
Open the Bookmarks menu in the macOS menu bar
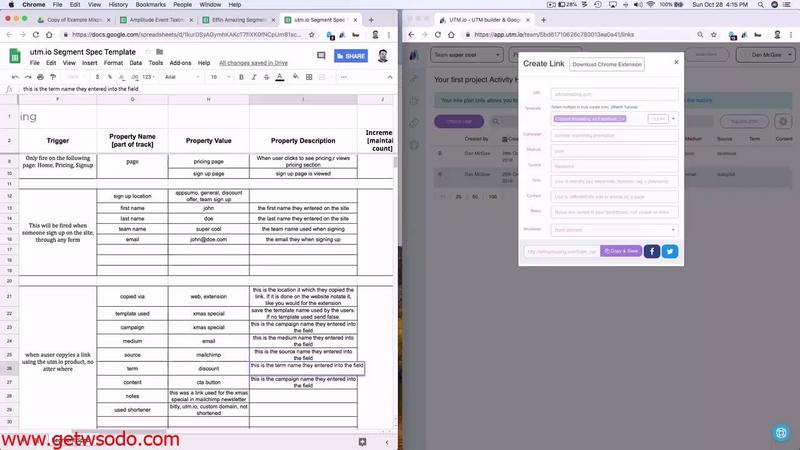pos(151,5)
